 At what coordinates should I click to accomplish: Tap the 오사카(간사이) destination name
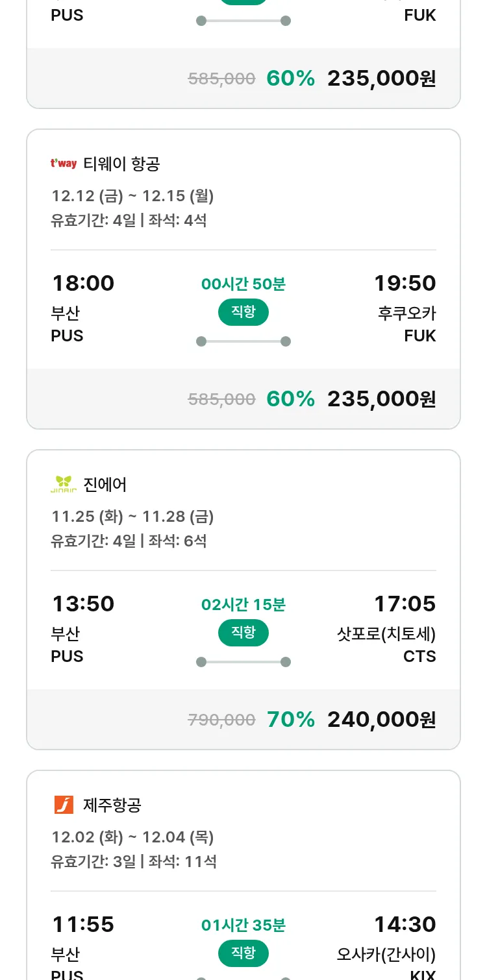386,954
